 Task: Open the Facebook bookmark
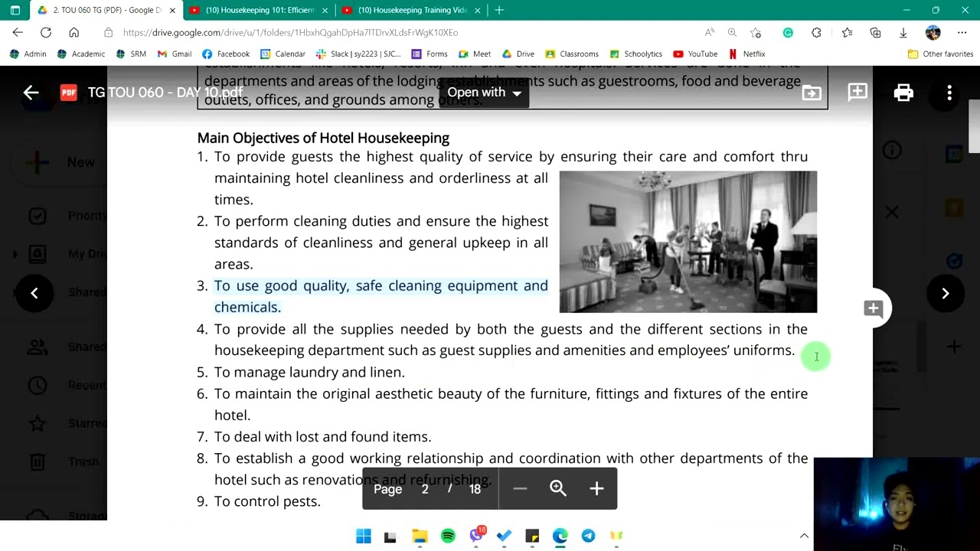(x=226, y=54)
